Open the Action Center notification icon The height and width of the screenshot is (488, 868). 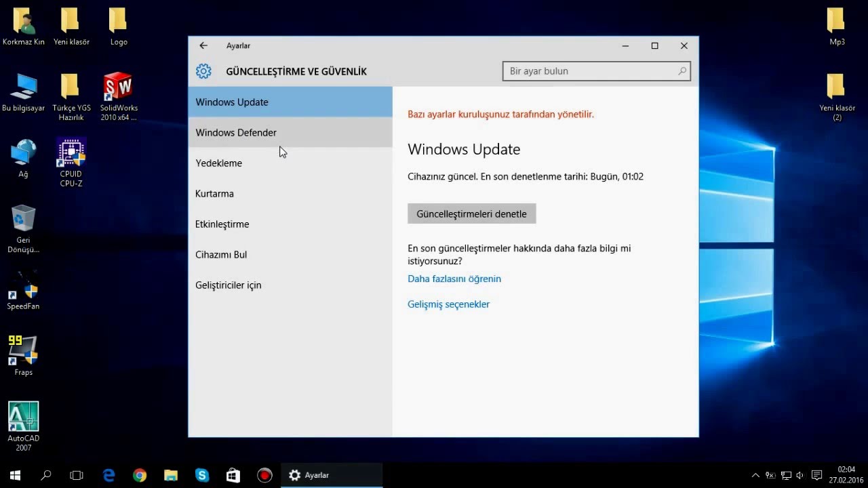(816, 476)
